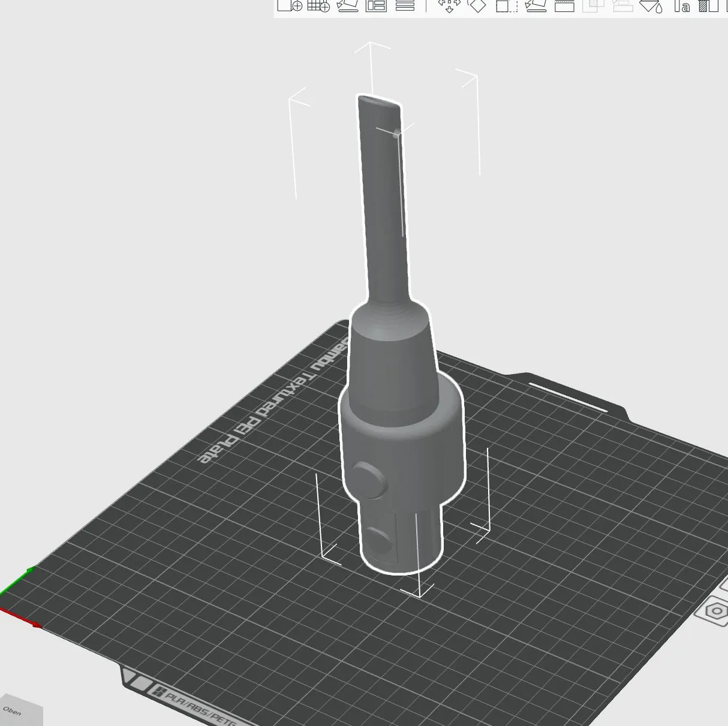
Task: Click the Add plate grid icon
Action: [x=318, y=5]
